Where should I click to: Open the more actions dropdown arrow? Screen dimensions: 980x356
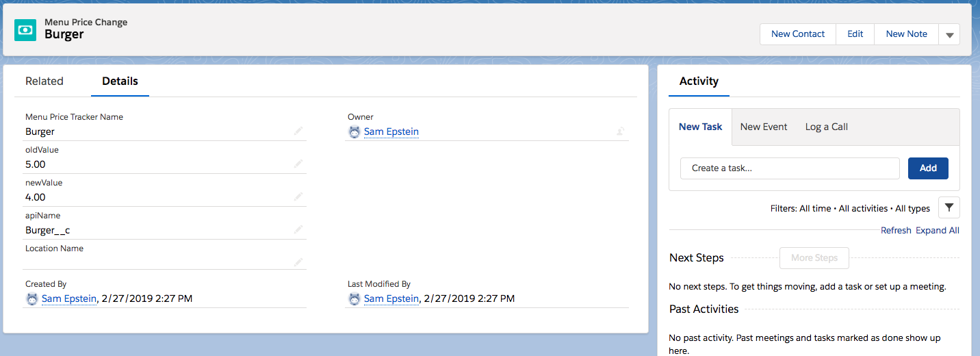pos(949,34)
